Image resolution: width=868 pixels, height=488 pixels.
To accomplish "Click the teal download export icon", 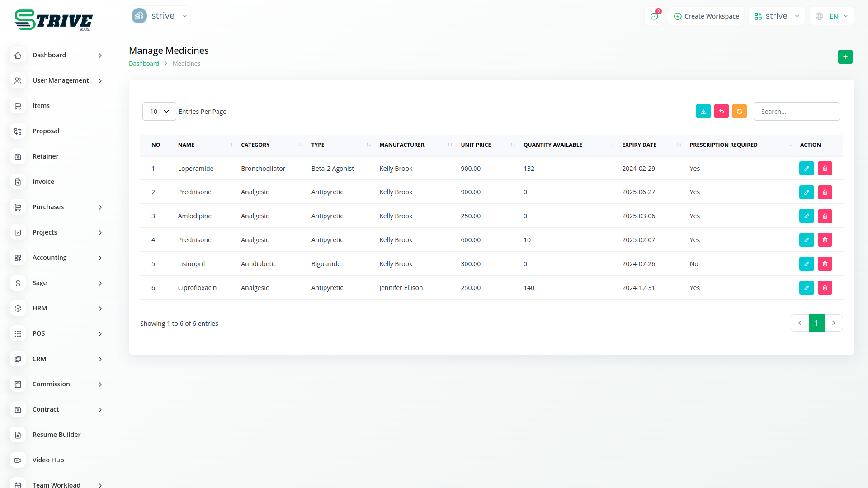I will [703, 111].
